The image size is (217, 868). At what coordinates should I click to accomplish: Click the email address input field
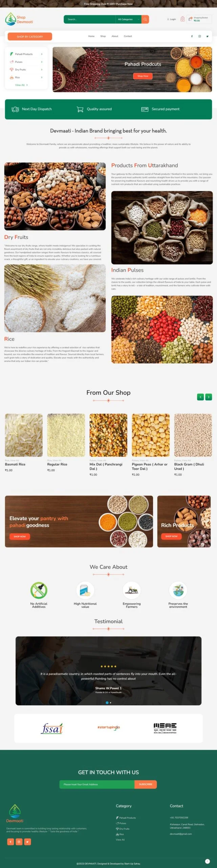click(97, 784)
